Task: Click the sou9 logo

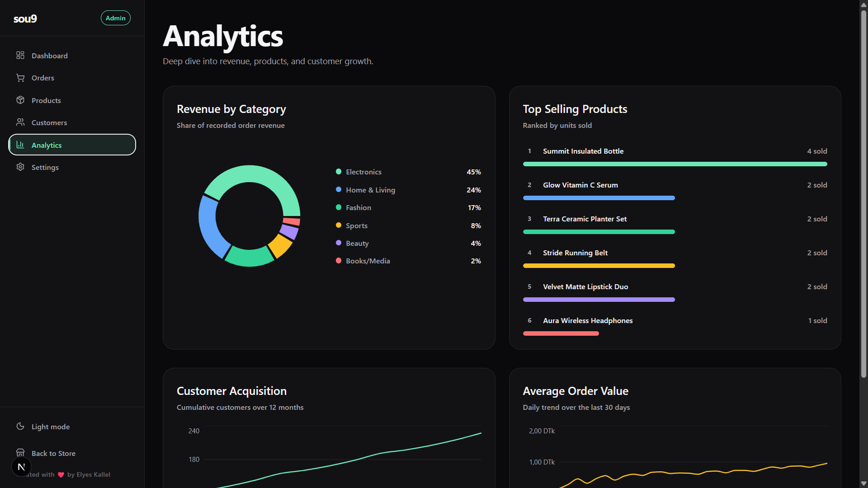Action: pyautogui.click(x=25, y=19)
